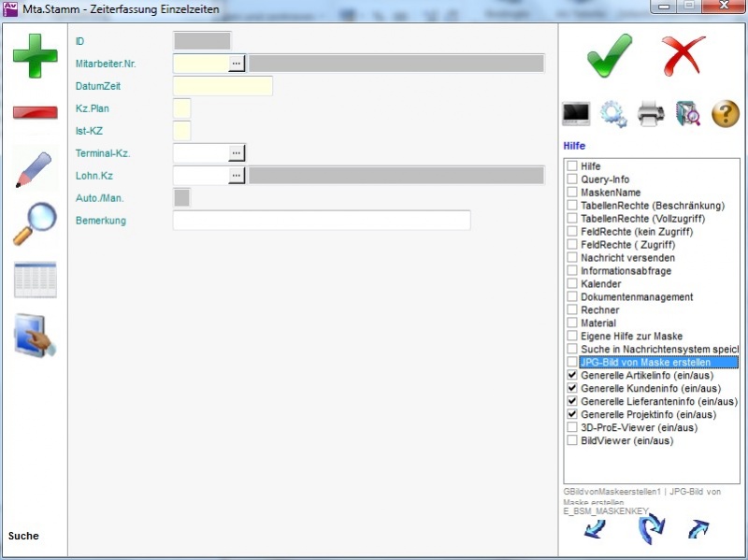Select JPG-Bild von Maske erstellen entry
Image resolution: width=748 pixels, height=560 pixels.
coord(645,362)
